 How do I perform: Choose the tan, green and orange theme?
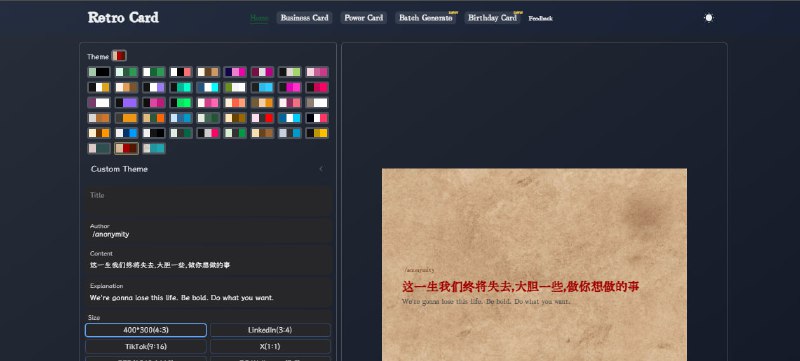(x=154, y=118)
